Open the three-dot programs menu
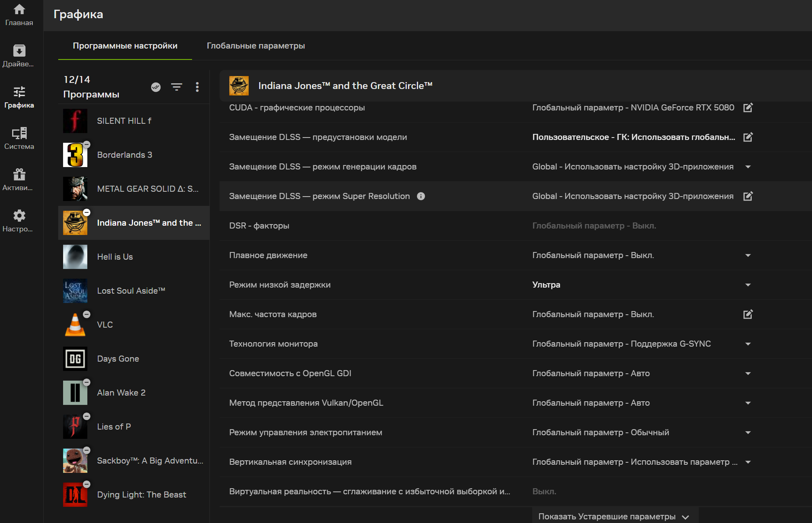This screenshot has height=523, width=812. click(x=197, y=87)
